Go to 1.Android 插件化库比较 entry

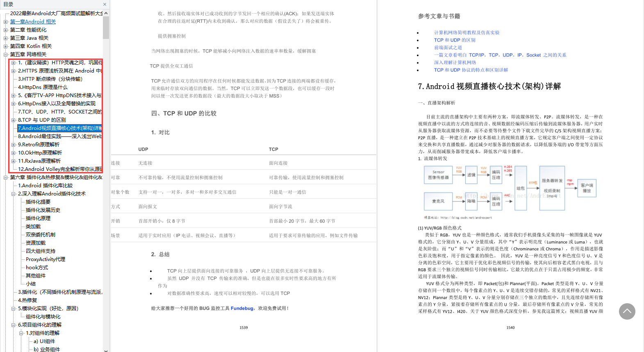[x=45, y=186]
